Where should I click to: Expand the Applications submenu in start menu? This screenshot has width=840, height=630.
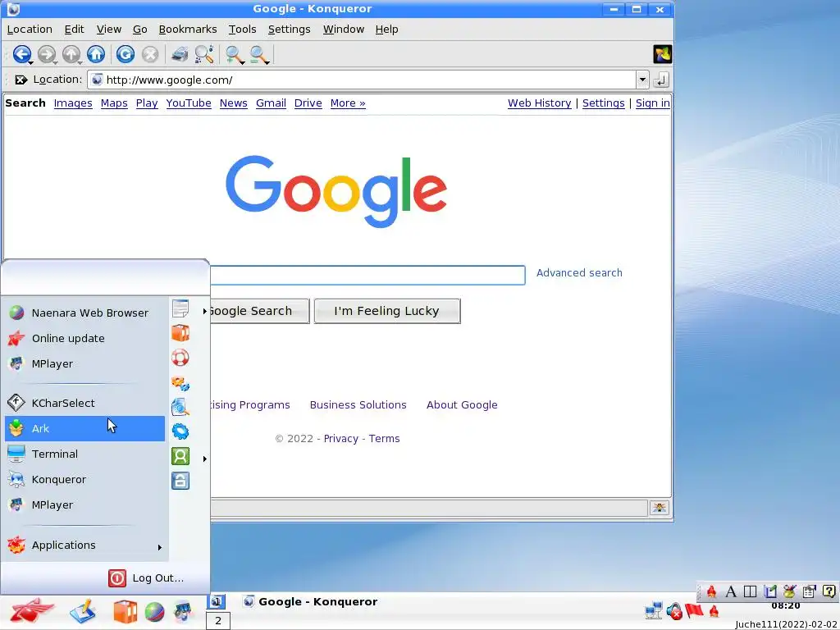85,546
